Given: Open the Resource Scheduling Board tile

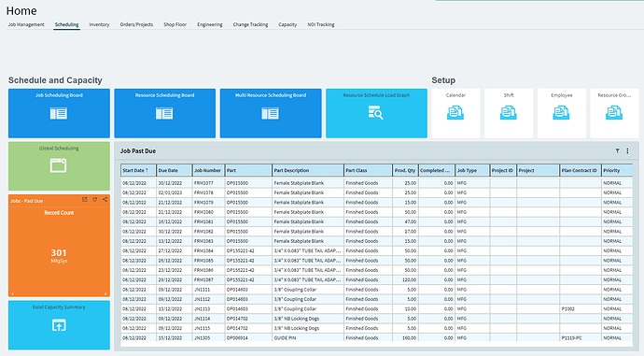Looking at the screenshot, I should pos(164,113).
